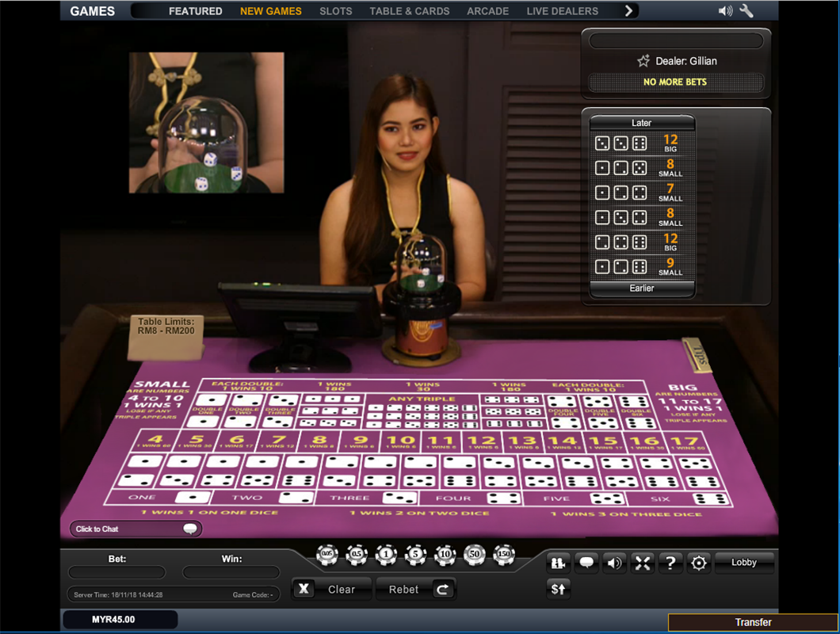The image size is (840, 634).
Task: Switch to the Slots tab
Action: [336, 11]
